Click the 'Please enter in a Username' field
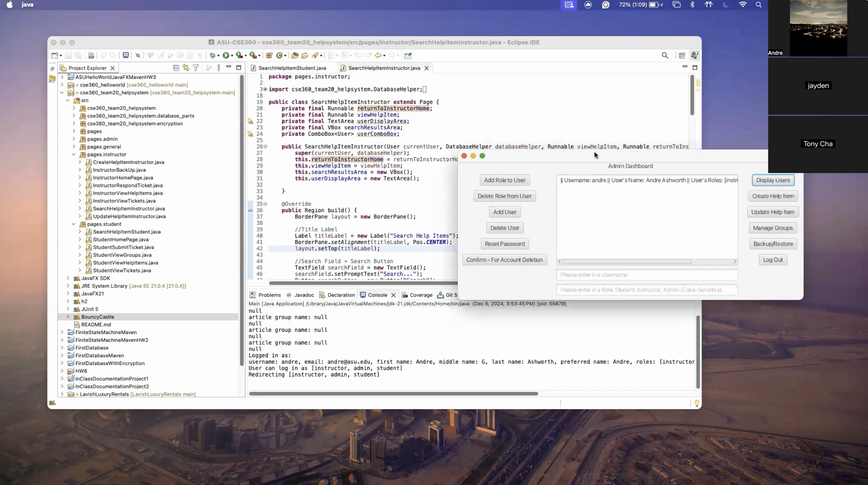868x485 pixels. click(647, 275)
